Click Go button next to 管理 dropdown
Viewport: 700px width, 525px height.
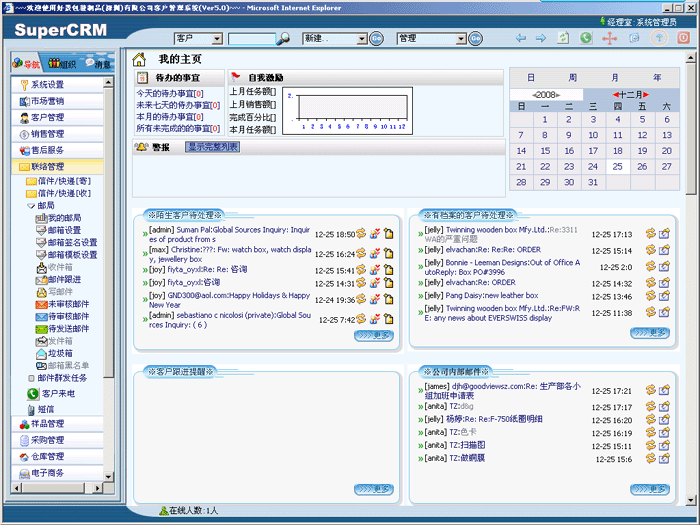tap(476, 39)
